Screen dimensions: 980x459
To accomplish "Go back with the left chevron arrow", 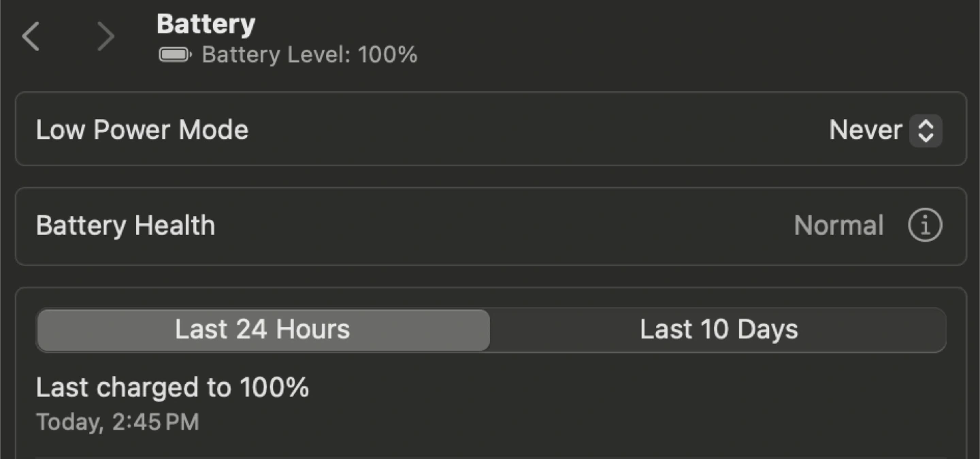I will click(x=31, y=37).
